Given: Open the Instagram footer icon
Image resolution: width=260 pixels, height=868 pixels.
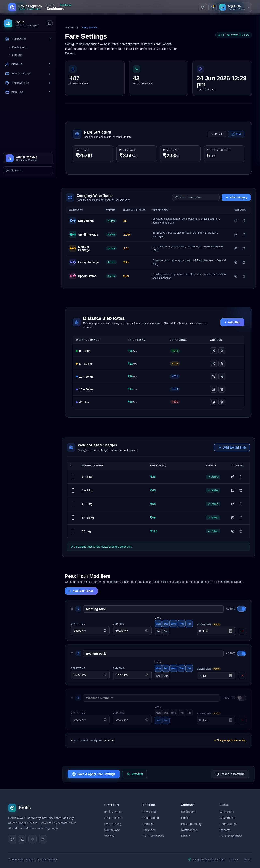Looking at the screenshot, I should pyautogui.click(x=42, y=839).
